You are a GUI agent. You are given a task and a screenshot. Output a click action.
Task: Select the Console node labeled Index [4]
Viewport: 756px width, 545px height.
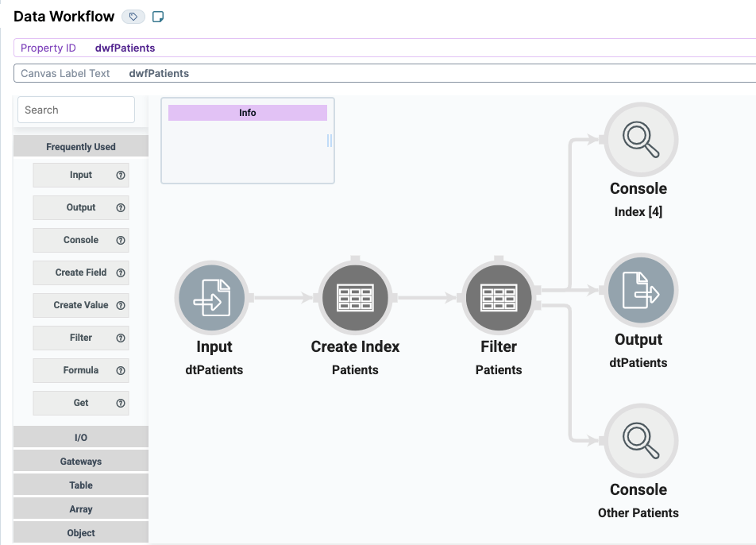tap(640, 139)
